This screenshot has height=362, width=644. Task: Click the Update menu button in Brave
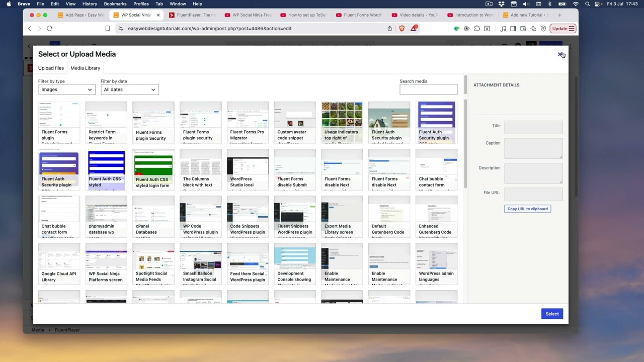[563, 29]
